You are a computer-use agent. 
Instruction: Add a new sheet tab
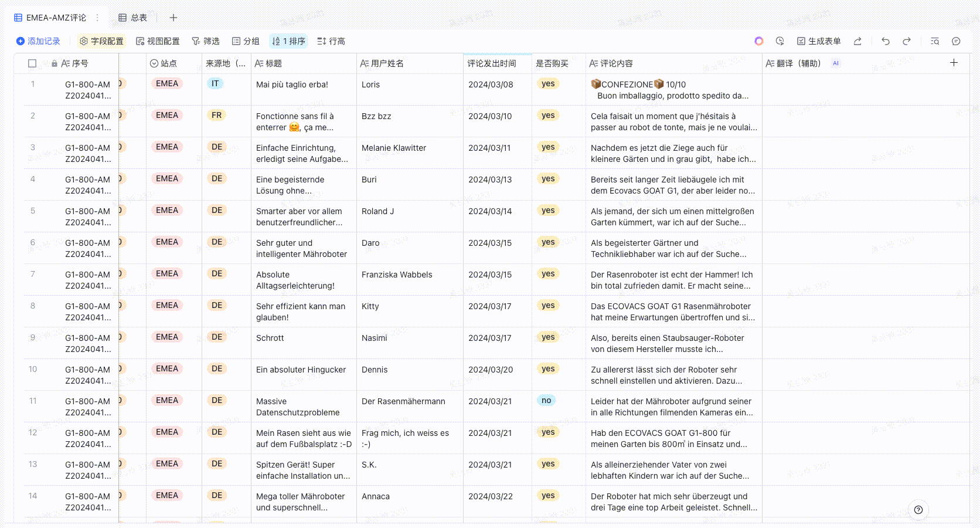point(173,18)
